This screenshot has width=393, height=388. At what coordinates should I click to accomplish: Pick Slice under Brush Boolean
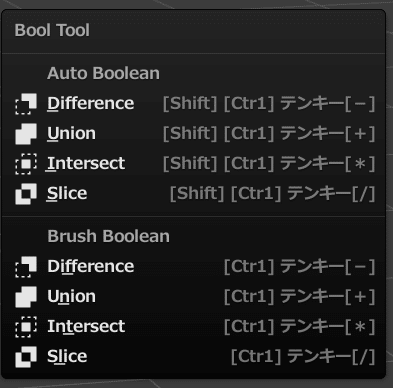coord(194,356)
